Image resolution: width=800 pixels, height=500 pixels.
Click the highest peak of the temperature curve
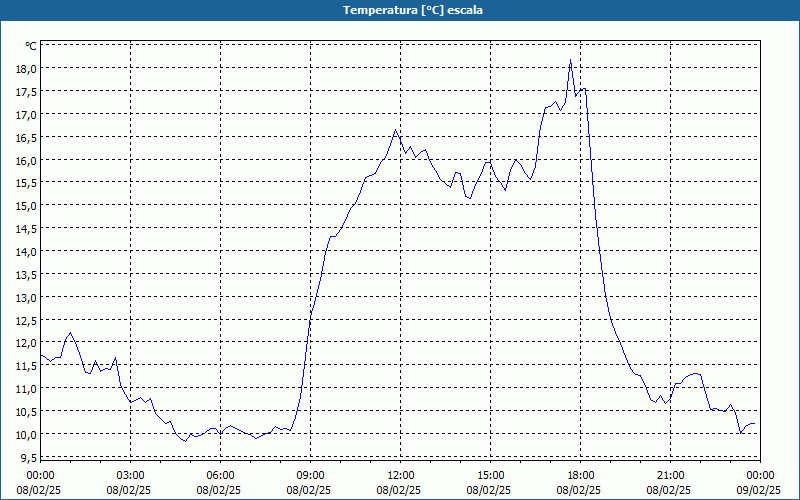pos(570,60)
